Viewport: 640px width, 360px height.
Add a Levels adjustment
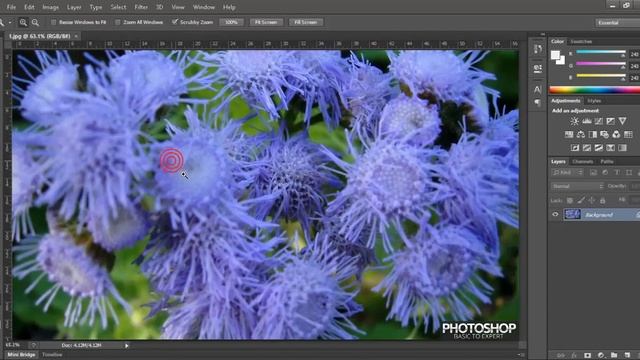[x=587, y=121]
